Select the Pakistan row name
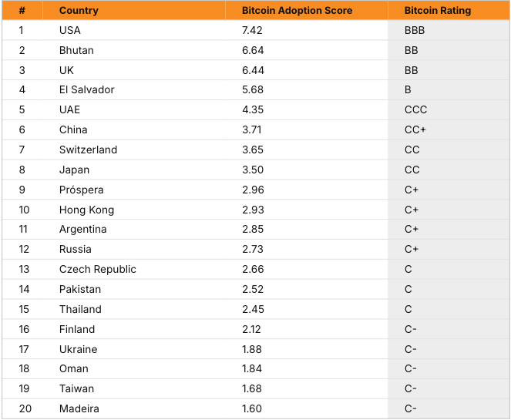 pyautogui.click(x=80, y=289)
